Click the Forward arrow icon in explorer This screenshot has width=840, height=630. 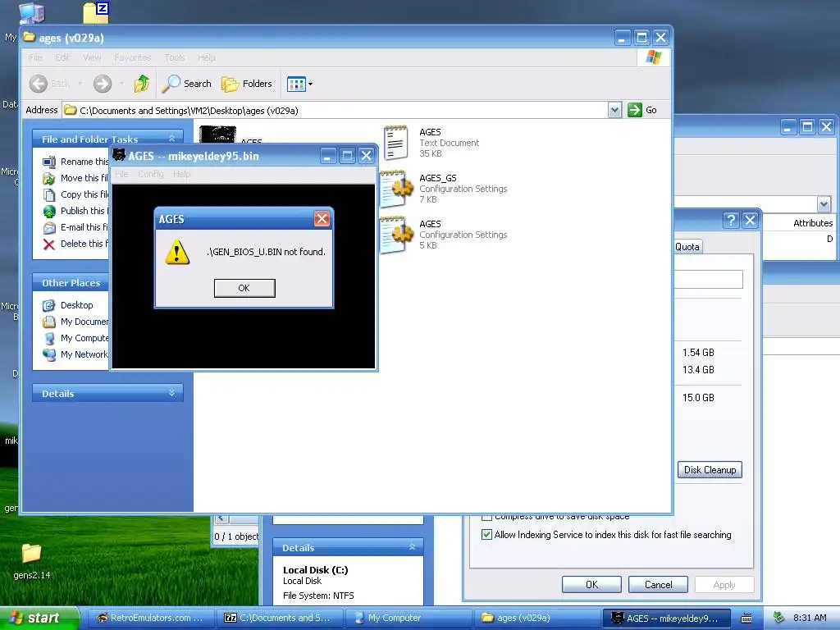click(x=103, y=84)
